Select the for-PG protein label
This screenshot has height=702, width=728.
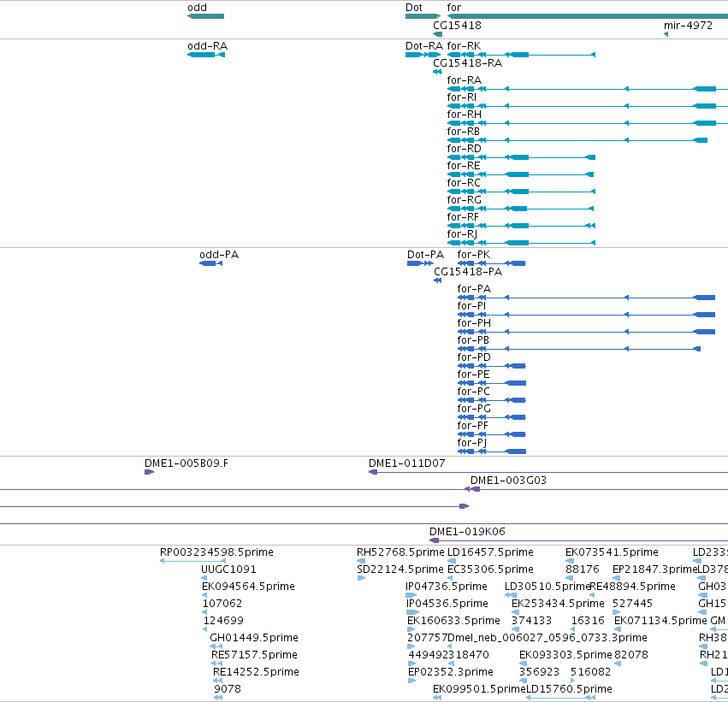coord(474,410)
